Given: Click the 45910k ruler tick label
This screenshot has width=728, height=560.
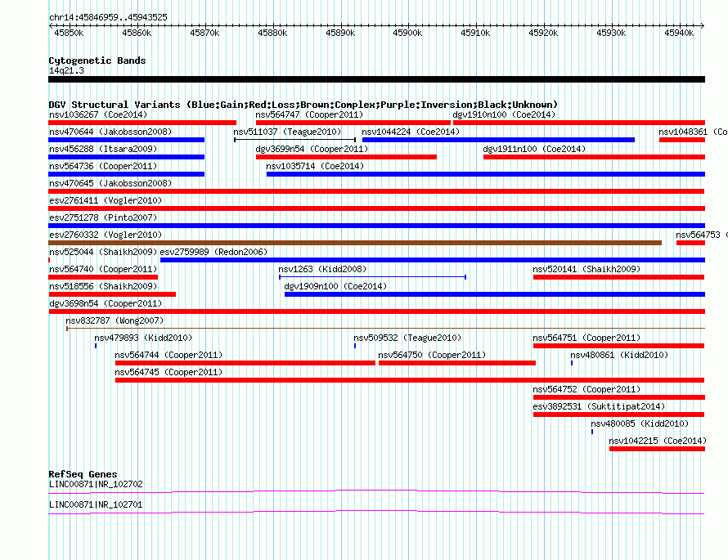Looking at the screenshot, I should click(x=475, y=33).
